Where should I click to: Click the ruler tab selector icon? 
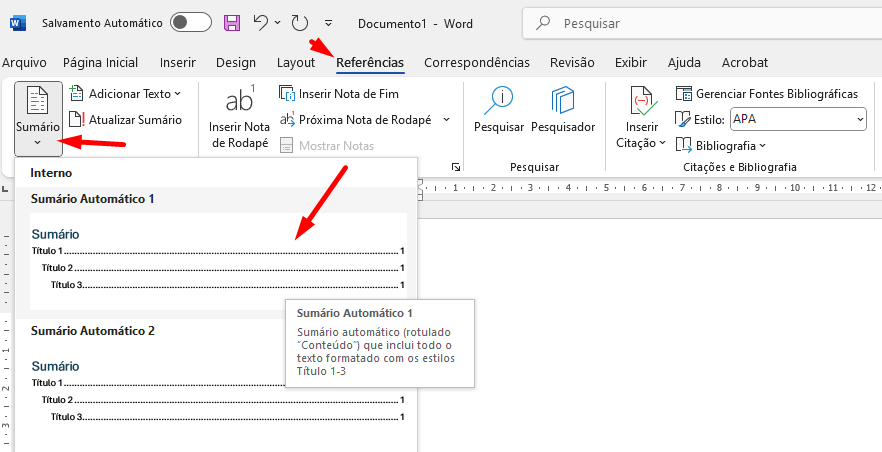pyautogui.click(x=5, y=188)
